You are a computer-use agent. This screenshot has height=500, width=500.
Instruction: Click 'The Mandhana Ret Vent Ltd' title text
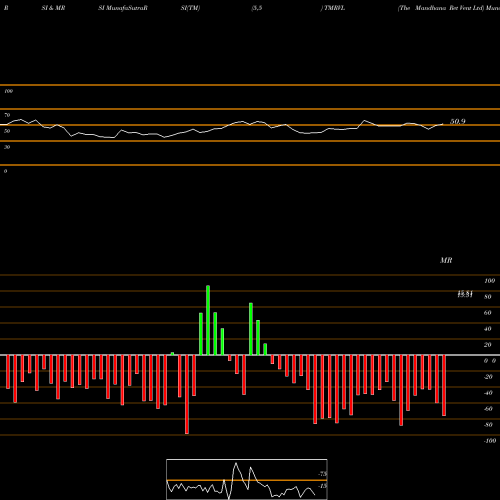pos(442,8)
